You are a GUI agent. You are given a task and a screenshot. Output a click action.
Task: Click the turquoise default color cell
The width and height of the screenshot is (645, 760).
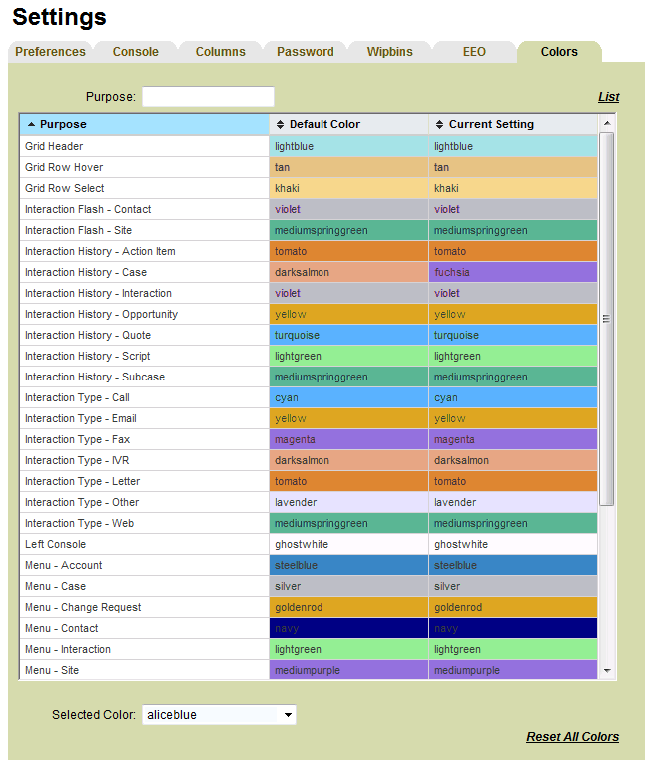pyautogui.click(x=349, y=335)
